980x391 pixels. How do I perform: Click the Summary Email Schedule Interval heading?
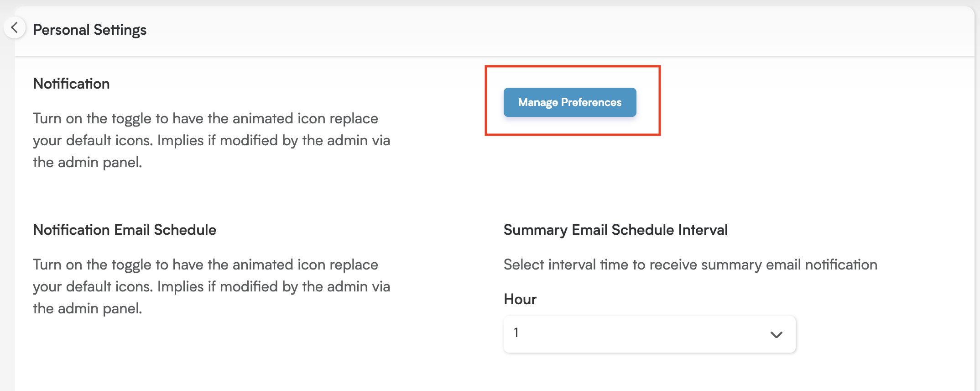(x=615, y=230)
